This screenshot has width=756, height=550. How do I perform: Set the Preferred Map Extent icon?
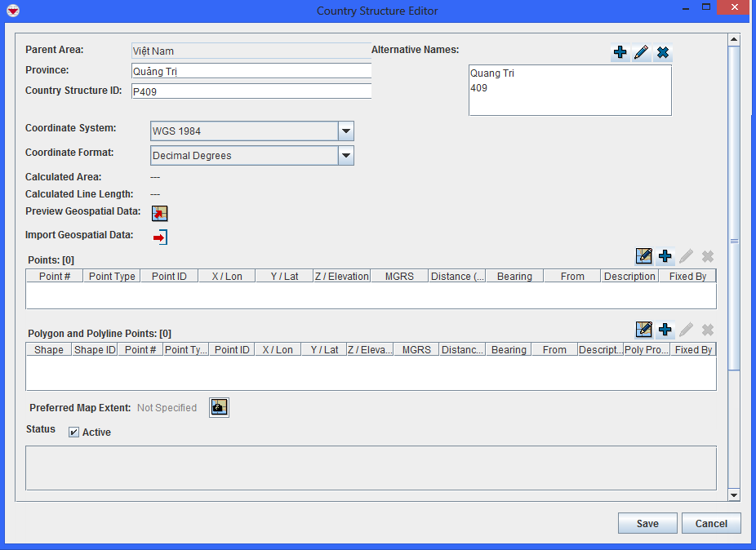(x=219, y=407)
